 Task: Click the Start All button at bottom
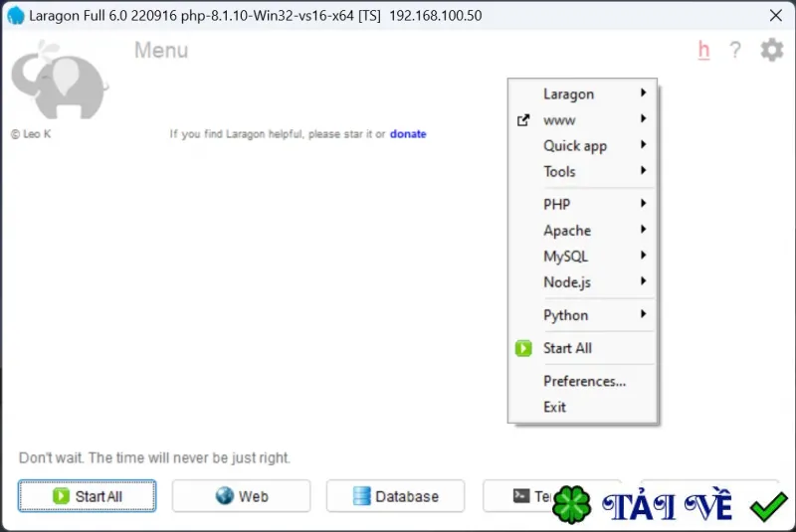pos(87,495)
